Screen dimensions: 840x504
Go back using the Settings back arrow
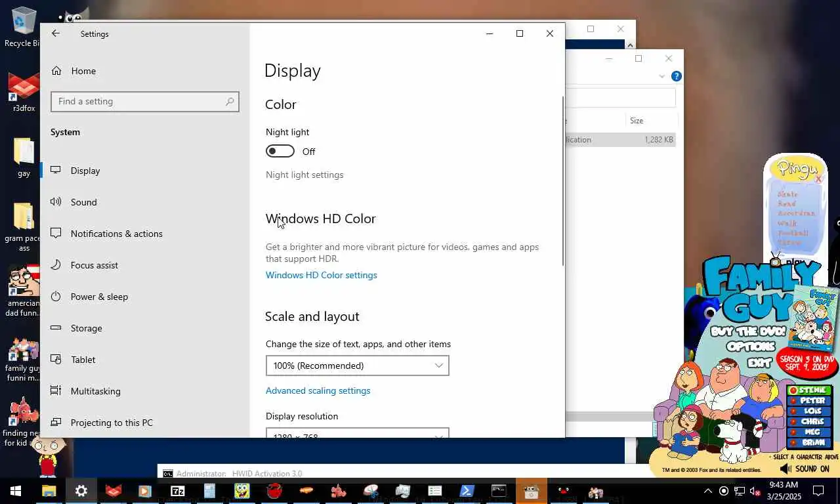point(56,33)
